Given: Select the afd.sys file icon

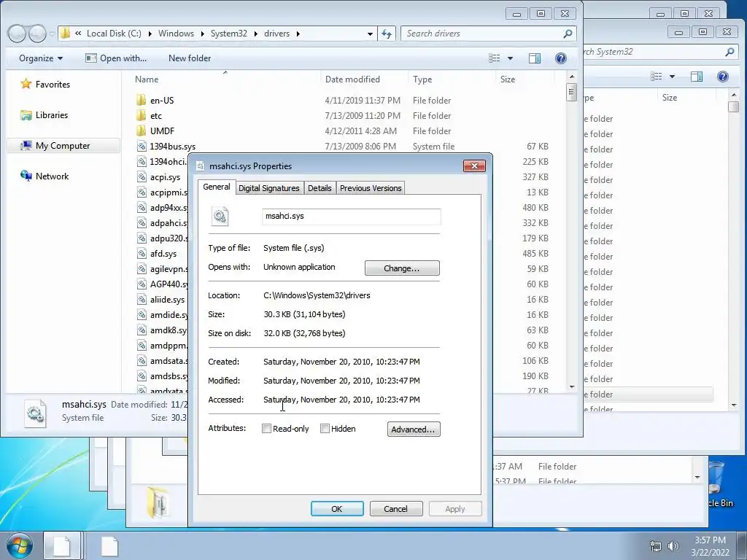Looking at the screenshot, I should 142,253.
